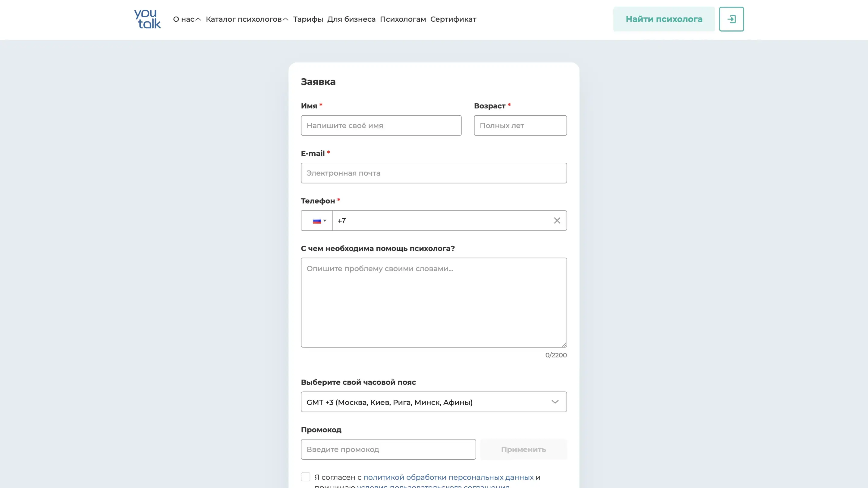Focus the Имя input field

coord(381,126)
